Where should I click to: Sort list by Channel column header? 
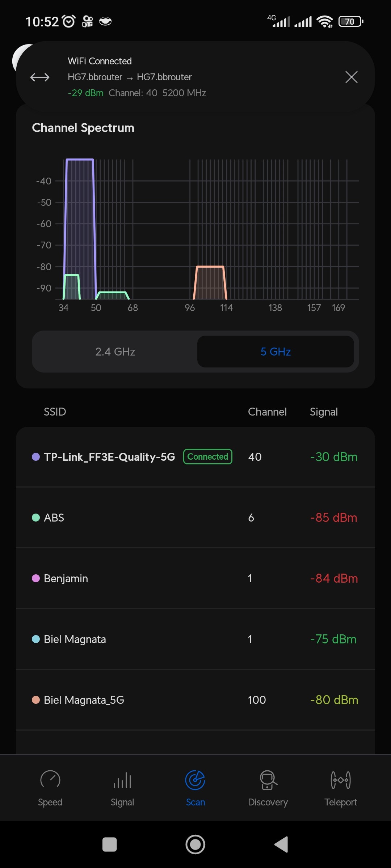267,412
